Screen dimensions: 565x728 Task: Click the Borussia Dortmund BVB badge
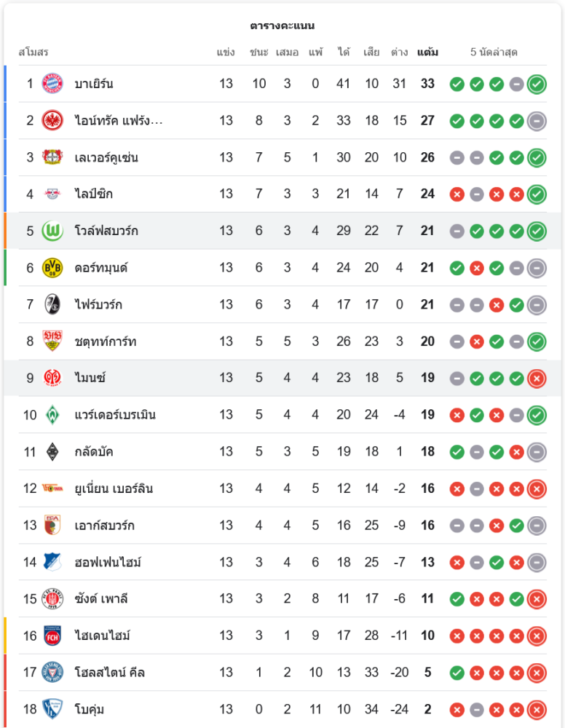pos(52,268)
